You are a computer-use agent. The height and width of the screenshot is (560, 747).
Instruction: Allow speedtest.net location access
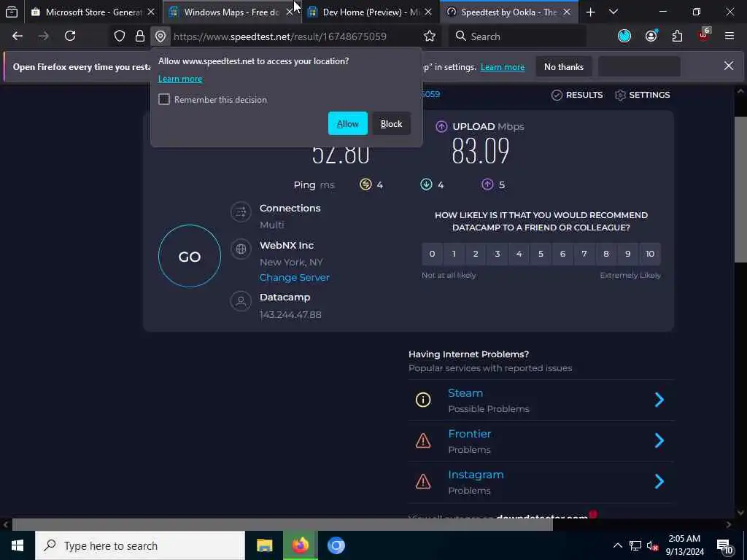pyautogui.click(x=348, y=124)
